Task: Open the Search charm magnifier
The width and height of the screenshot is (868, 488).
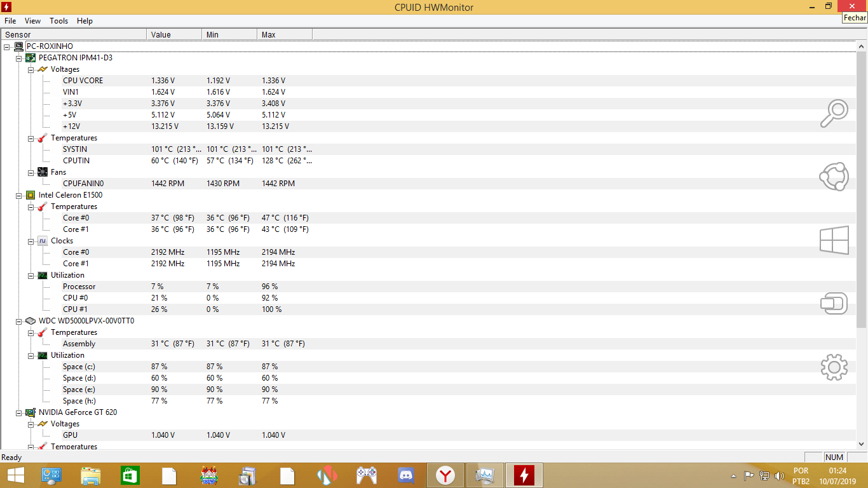Action: [x=834, y=114]
